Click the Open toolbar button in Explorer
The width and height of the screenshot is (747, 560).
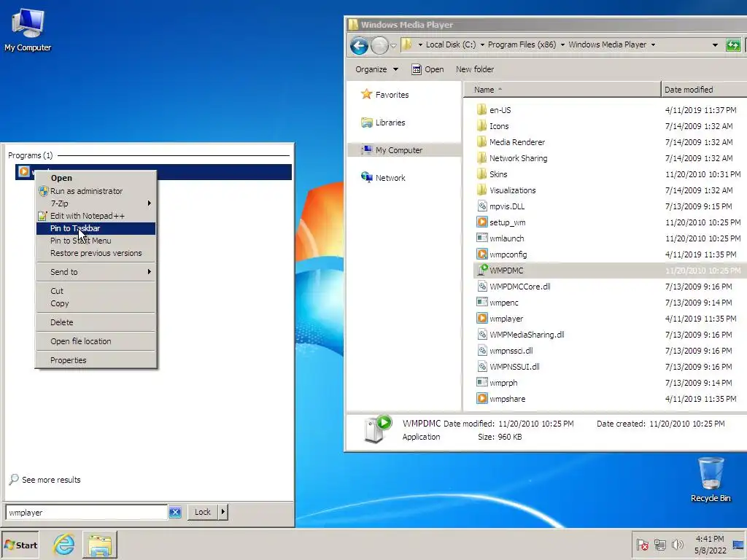pyautogui.click(x=427, y=69)
